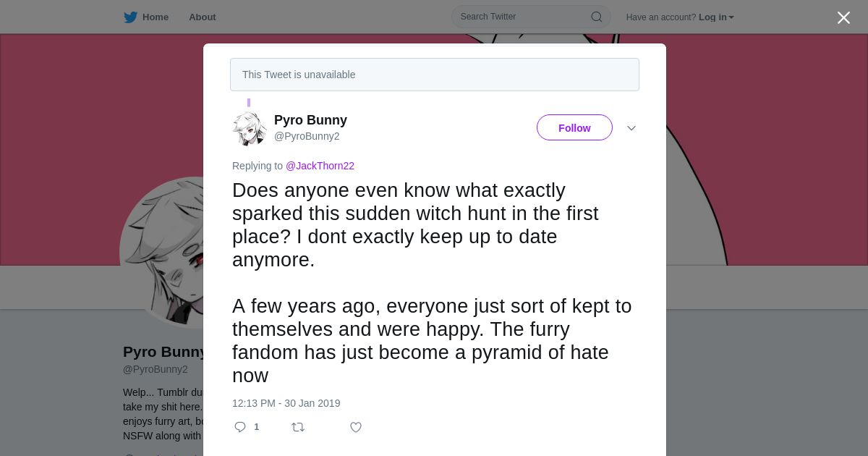Close the tweet overlay with X
This screenshot has height=456, width=868.
(x=843, y=18)
